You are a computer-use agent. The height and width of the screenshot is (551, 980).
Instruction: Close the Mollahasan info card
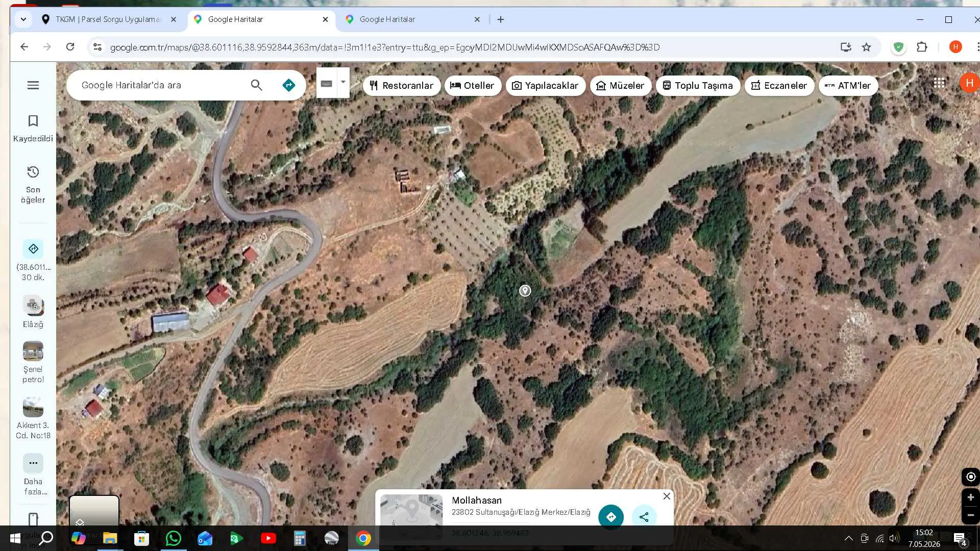(667, 496)
